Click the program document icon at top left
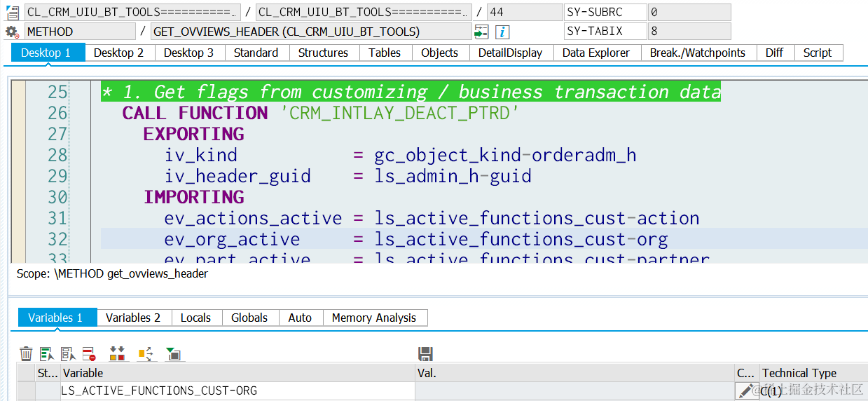This screenshot has width=868, height=401. pyautogui.click(x=12, y=12)
